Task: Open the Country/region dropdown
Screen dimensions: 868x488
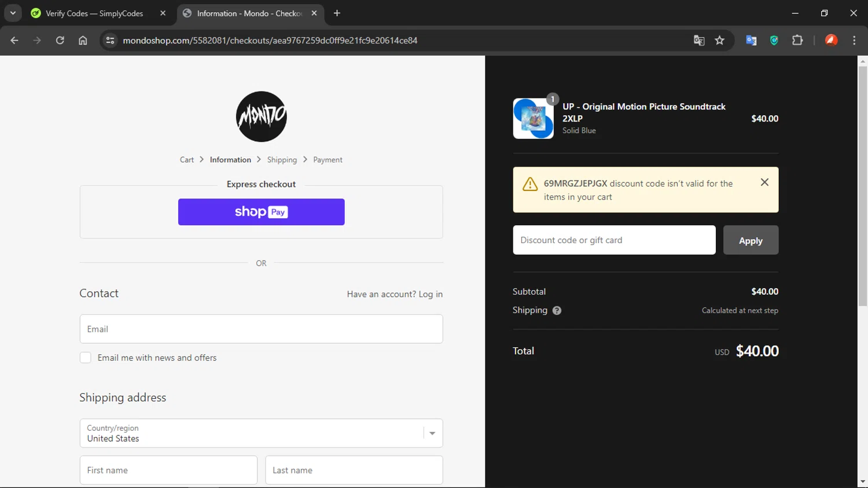Action: tap(262, 433)
